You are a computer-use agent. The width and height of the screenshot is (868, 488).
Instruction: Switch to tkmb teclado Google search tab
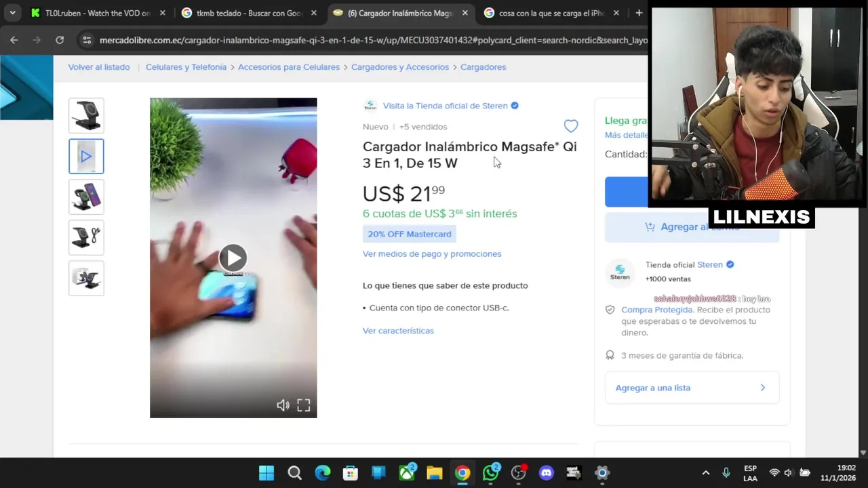click(x=249, y=13)
